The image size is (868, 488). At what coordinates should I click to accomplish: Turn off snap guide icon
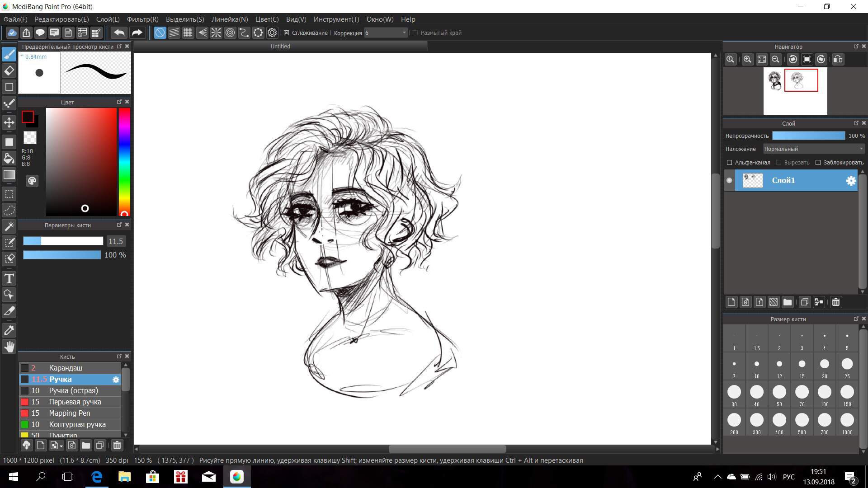tap(160, 33)
